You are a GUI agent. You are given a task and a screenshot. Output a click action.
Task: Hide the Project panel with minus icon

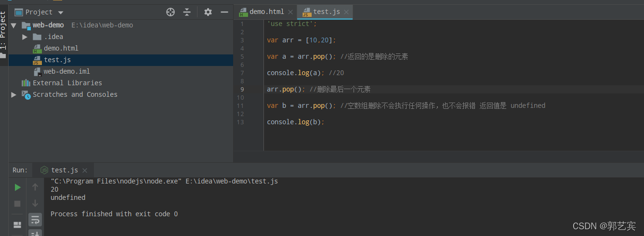coord(224,12)
